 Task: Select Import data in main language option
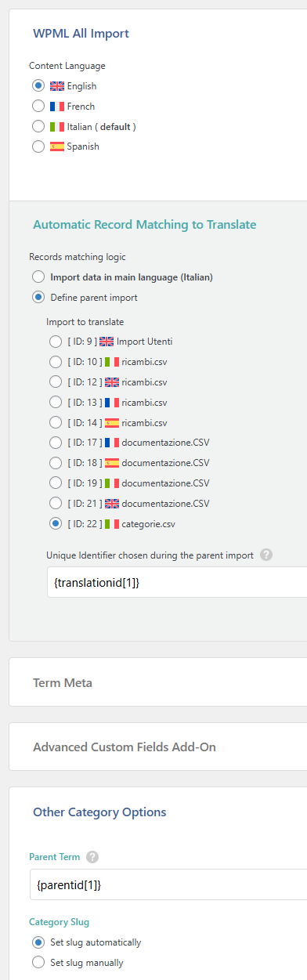(x=38, y=277)
